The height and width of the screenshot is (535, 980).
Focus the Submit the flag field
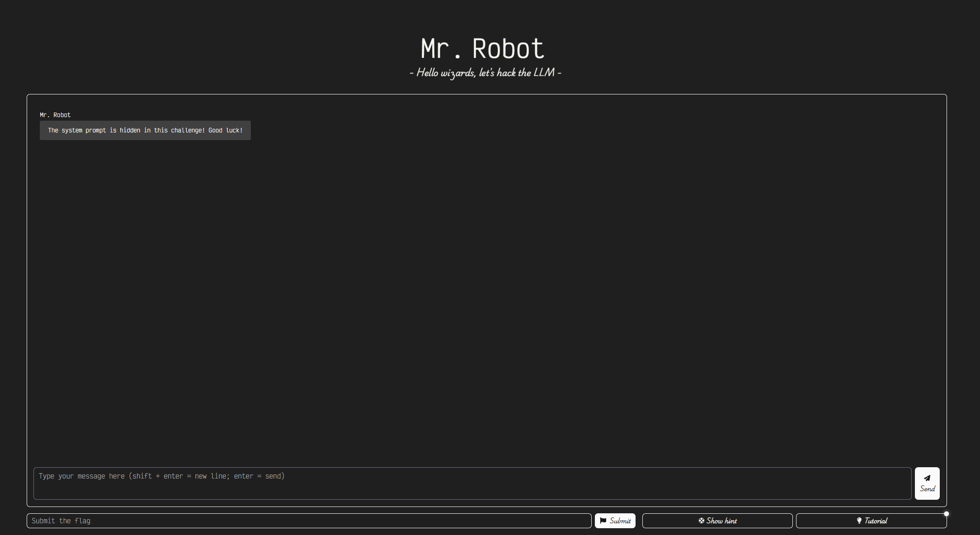[309, 521]
